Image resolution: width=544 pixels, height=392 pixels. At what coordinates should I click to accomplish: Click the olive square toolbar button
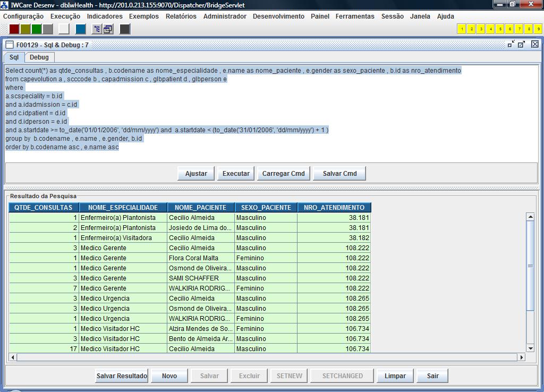coord(25,29)
